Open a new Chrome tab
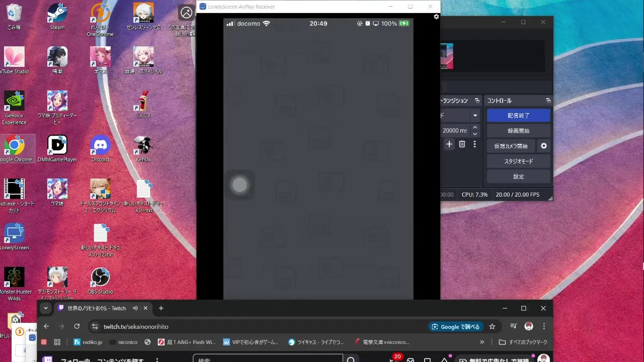Viewport: 644px width, 362px height. [x=161, y=308]
